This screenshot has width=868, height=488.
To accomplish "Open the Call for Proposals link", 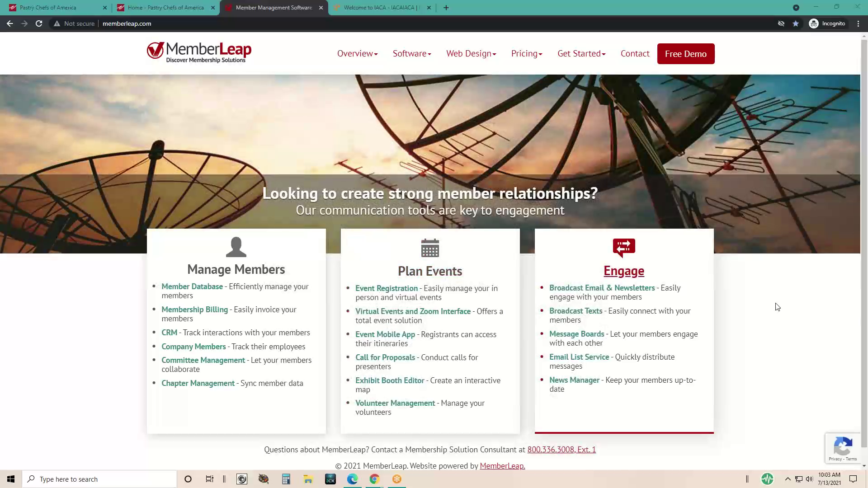I will [385, 357].
